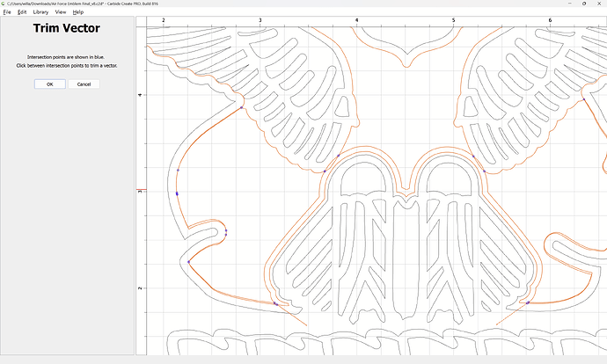Confirm trim with the OK button

(50, 84)
